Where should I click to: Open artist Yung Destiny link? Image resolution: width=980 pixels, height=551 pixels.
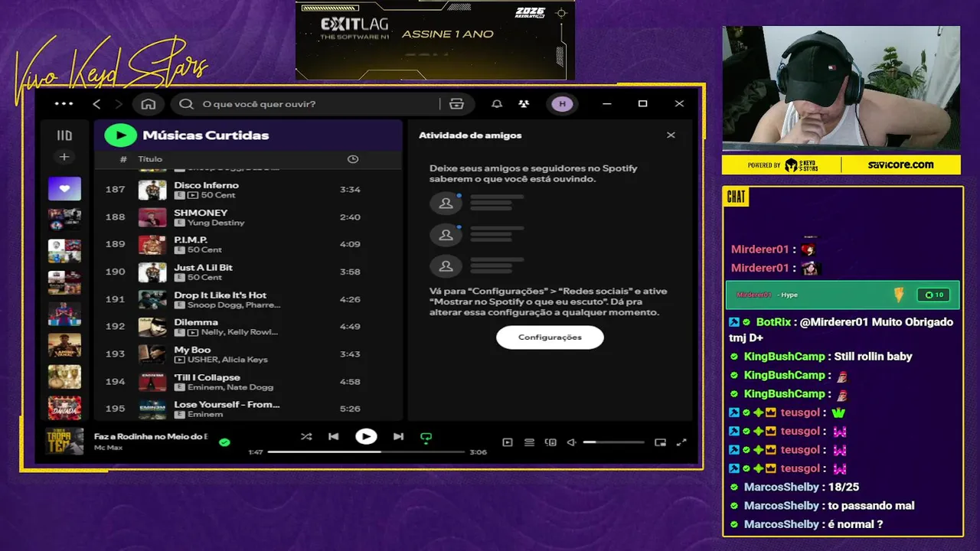point(216,223)
